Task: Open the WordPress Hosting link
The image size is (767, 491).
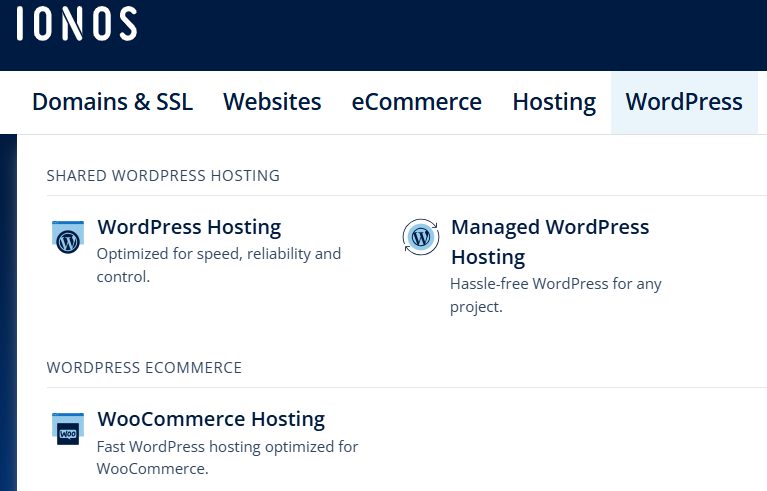Action: pos(189,227)
